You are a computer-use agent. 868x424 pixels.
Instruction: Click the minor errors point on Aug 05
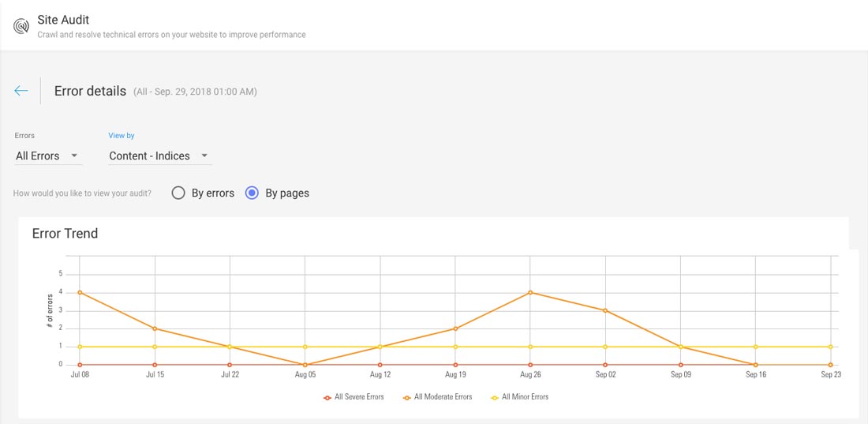305,347
